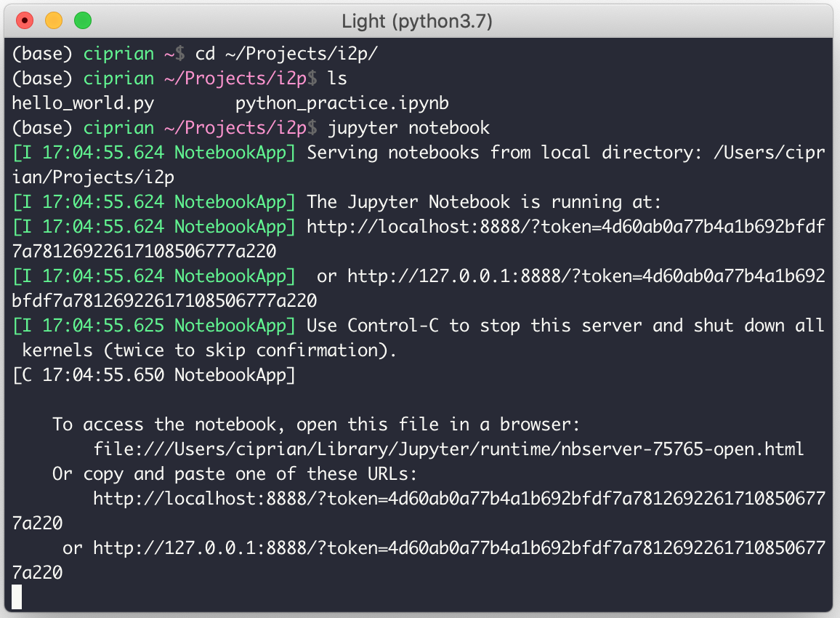Click the nbserver-75765-open.html file URL
840x618 pixels.
448,449
